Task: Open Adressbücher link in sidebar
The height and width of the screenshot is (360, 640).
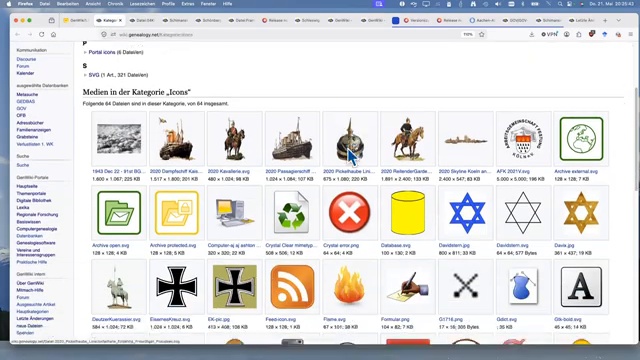Action: (x=30, y=122)
